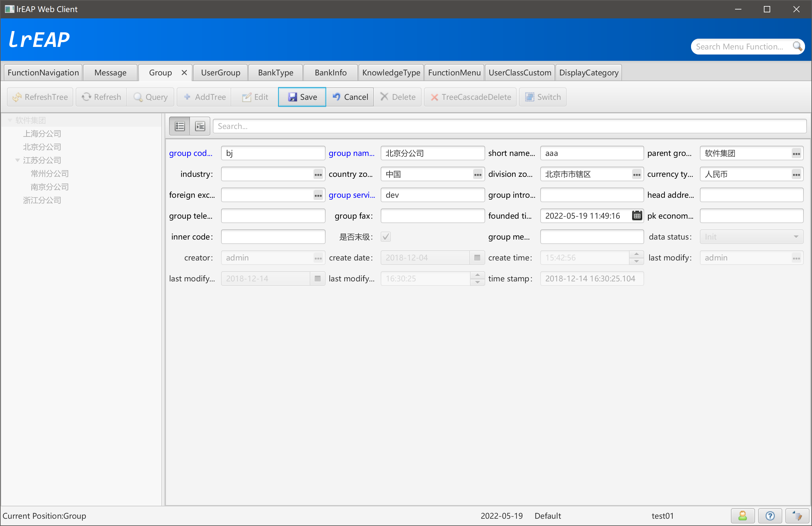
Task: Click last modify user lookup ellipsis button
Action: (x=796, y=258)
